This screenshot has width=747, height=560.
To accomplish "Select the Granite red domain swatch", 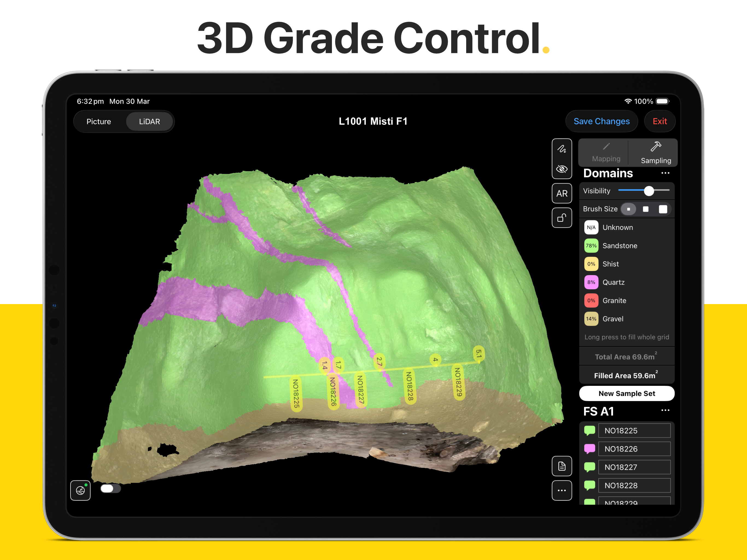I will pyautogui.click(x=591, y=300).
